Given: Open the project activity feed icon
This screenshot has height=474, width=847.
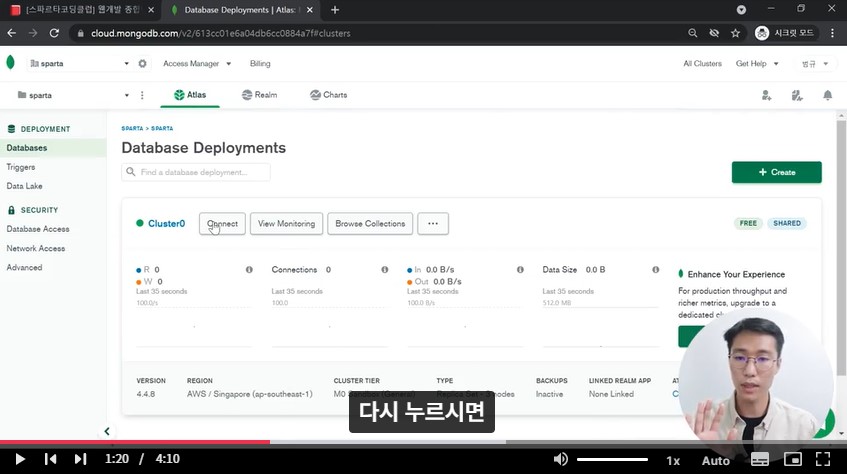Looking at the screenshot, I should point(797,96).
